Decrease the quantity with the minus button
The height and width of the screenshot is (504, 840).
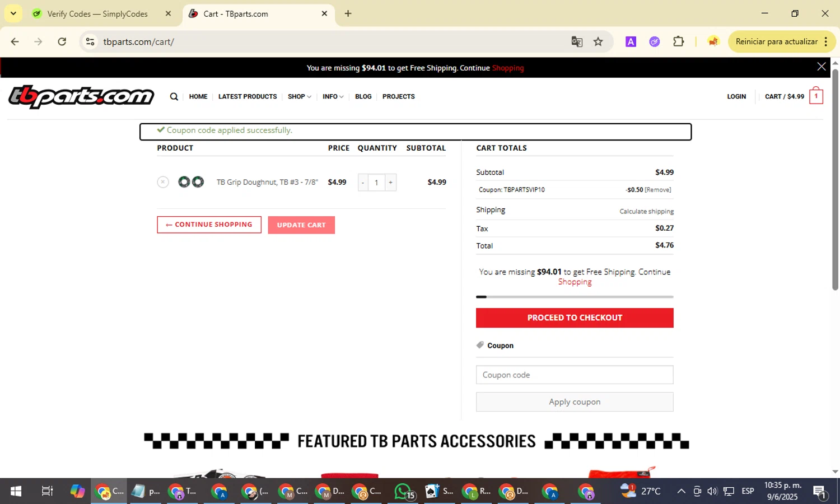point(363,183)
